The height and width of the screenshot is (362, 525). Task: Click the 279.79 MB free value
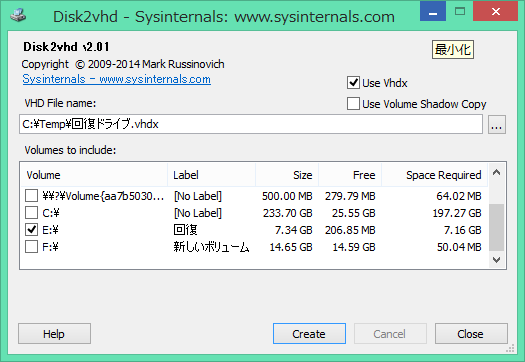pos(350,196)
